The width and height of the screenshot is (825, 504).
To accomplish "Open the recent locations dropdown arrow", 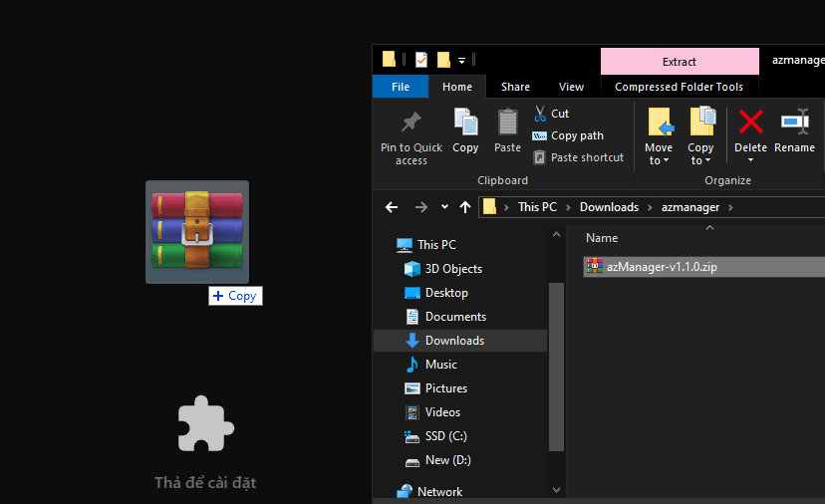I will tap(444, 207).
